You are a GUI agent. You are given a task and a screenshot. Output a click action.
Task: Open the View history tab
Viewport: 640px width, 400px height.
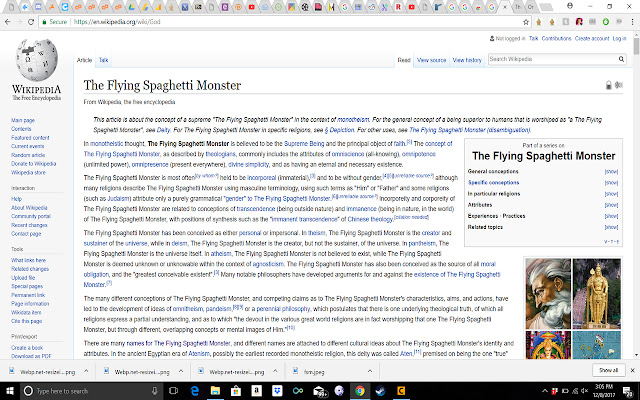coord(467,60)
